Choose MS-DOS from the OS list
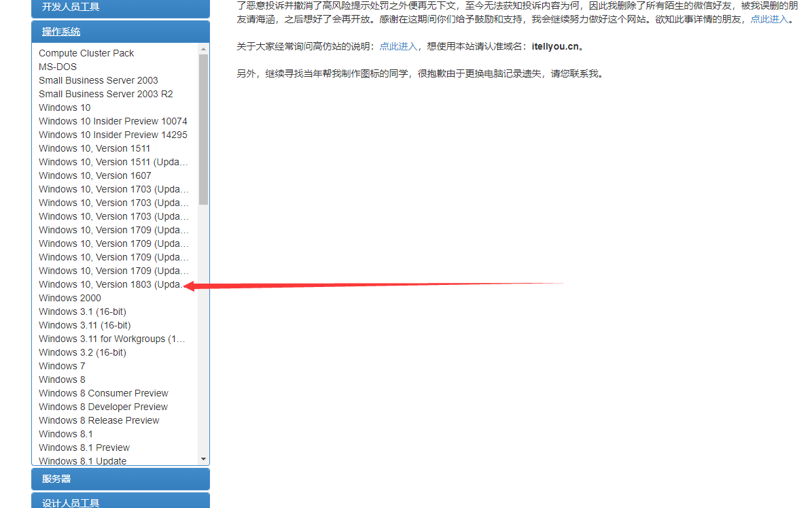 point(58,67)
